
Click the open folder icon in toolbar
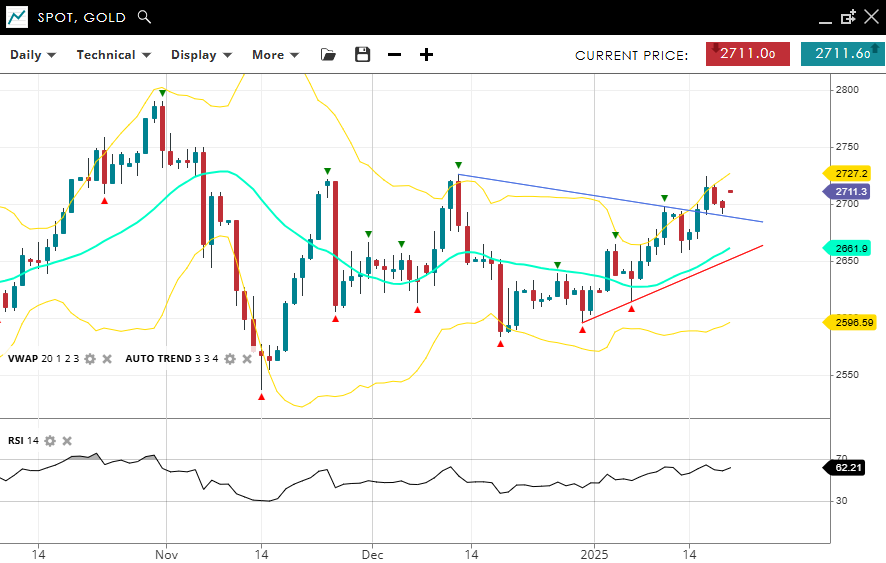pyautogui.click(x=328, y=55)
